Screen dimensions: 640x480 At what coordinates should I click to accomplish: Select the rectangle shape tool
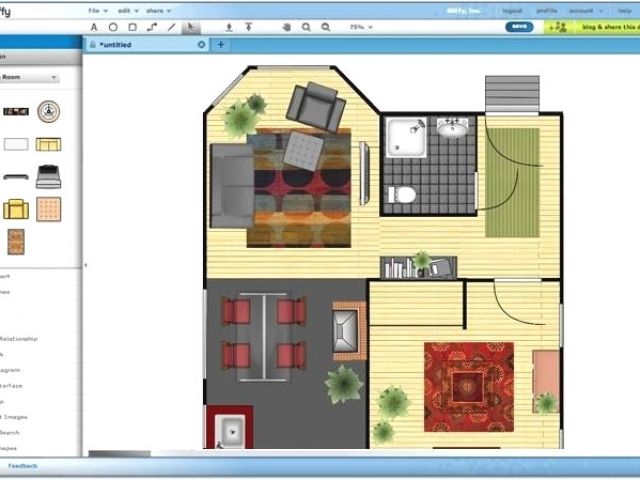point(132,27)
